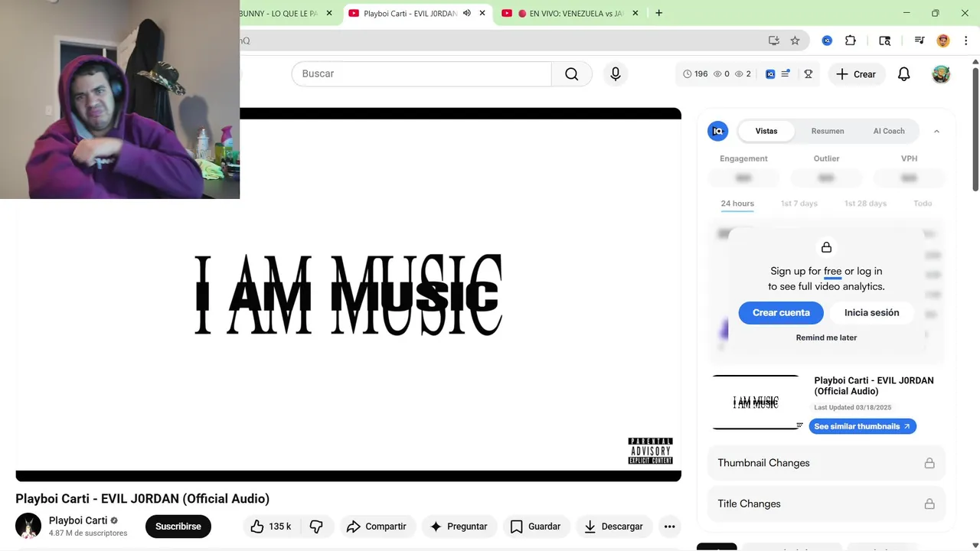The image size is (980, 551).
Task: Click the I AM MUSIC thumbnail in vidIQ panel
Action: [756, 403]
